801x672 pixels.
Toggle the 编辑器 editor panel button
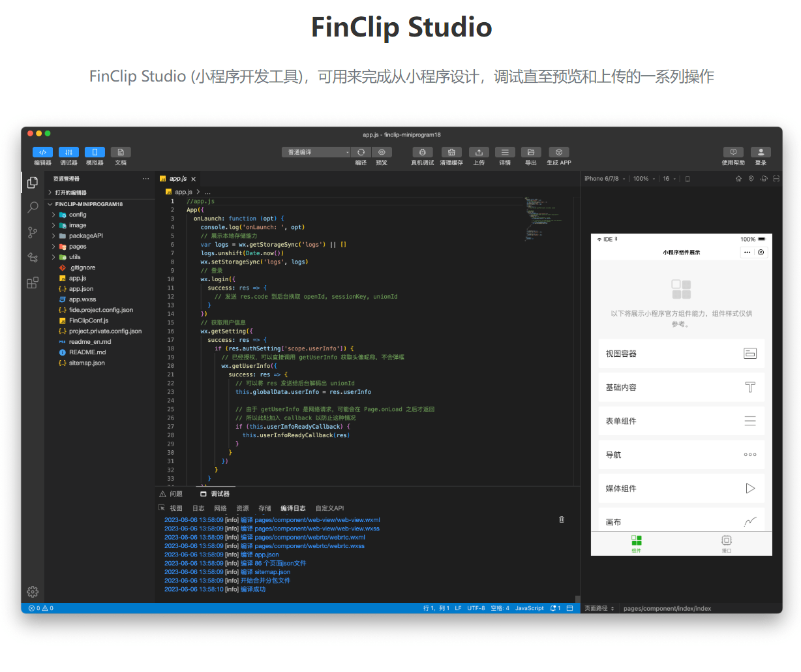[42, 152]
